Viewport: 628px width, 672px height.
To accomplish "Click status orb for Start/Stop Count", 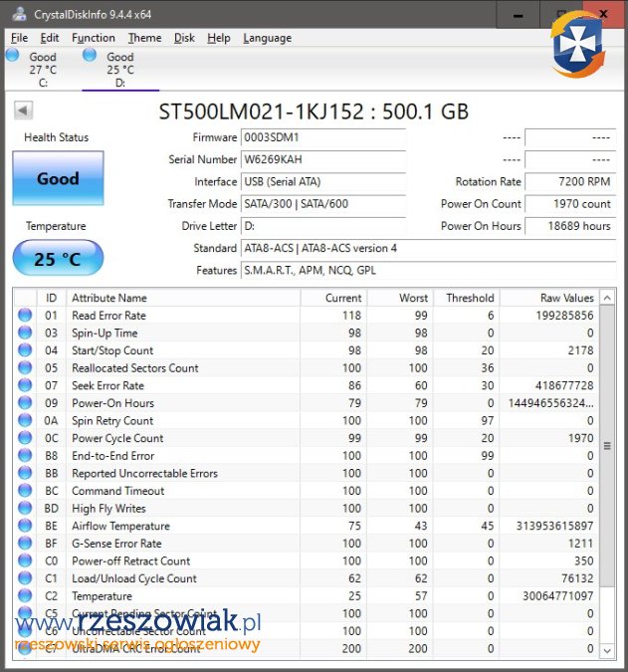I will pos(25,350).
